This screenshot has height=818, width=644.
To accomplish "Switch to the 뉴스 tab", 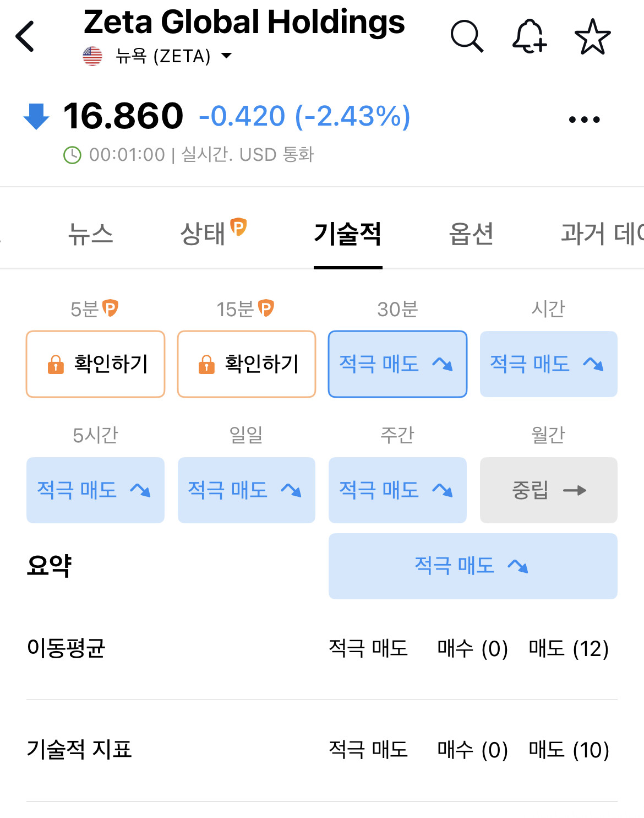I will click(x=91, y=234).
